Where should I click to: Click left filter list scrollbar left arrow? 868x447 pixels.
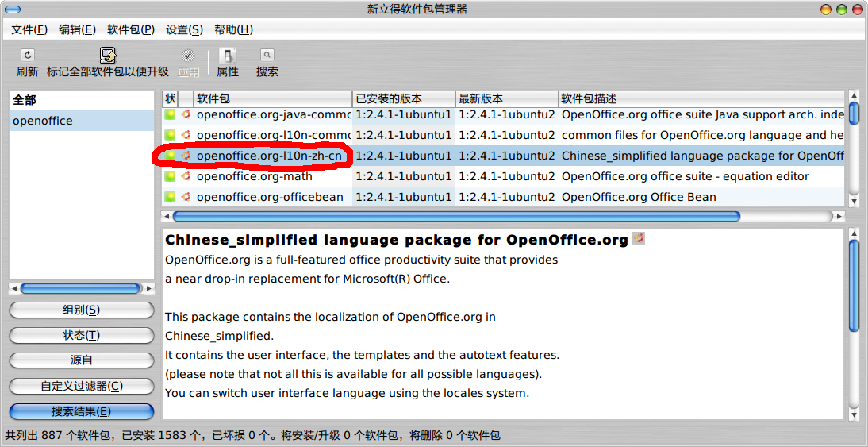point(14,288)
